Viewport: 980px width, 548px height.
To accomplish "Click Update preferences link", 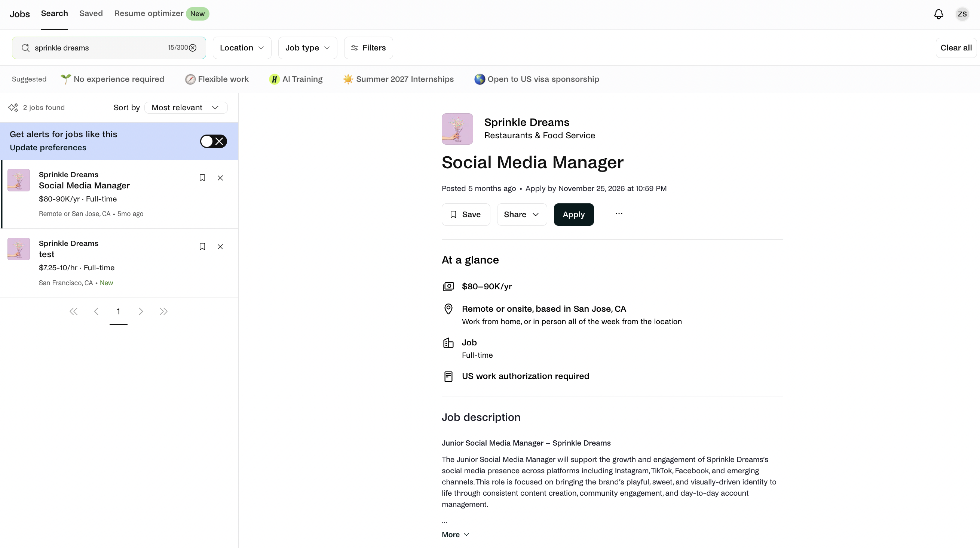I will (48, 148).
